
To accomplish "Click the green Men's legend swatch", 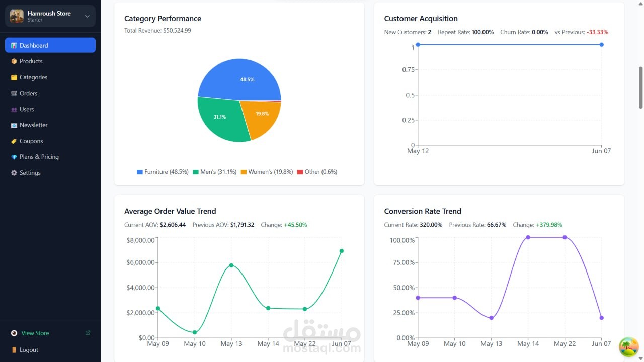I will (x=196, y=172).
